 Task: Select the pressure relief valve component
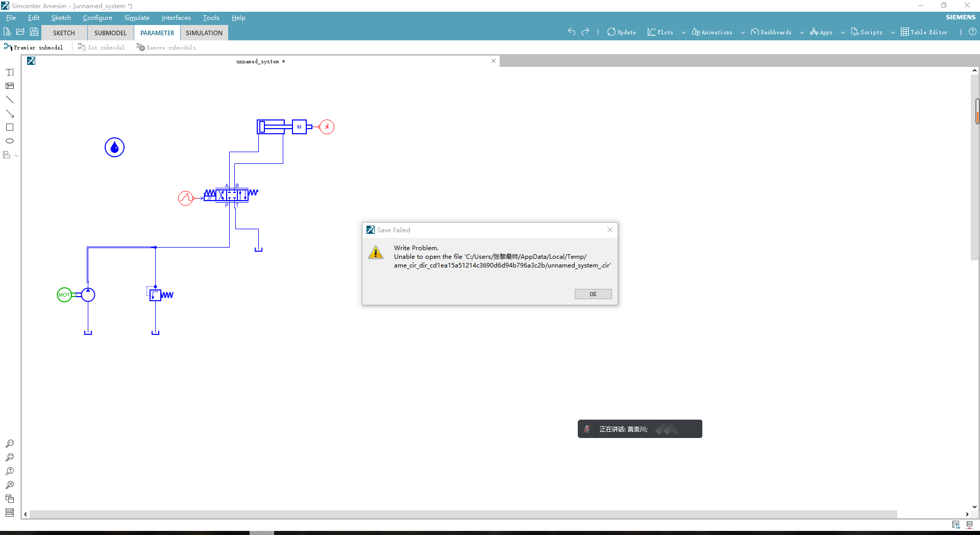pos(160,295)
